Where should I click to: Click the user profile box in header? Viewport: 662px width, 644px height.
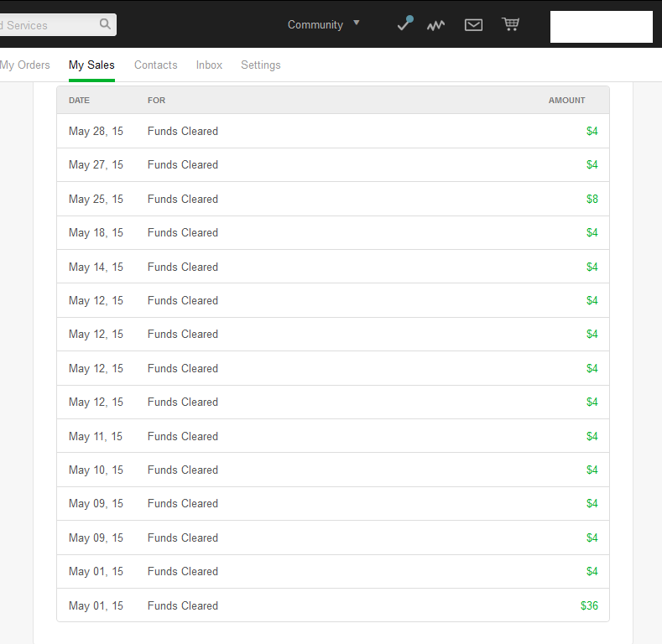[601, 27]
